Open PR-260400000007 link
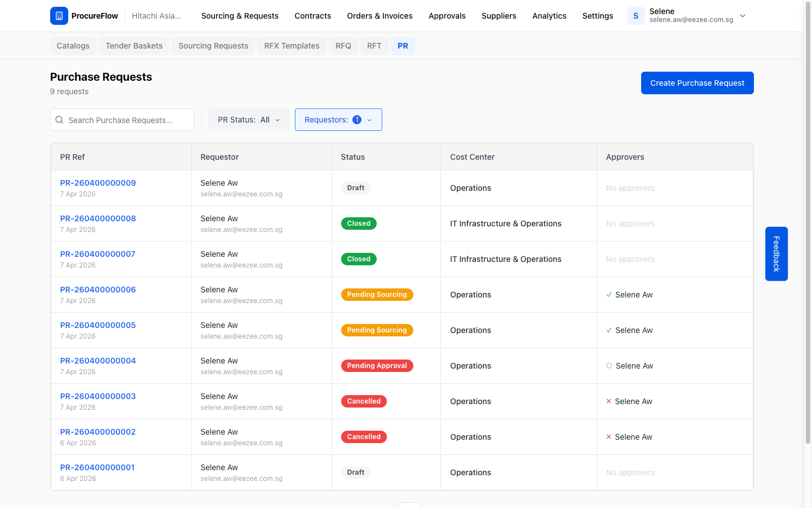Screen dimensions: 812x508 click(98, 254)
